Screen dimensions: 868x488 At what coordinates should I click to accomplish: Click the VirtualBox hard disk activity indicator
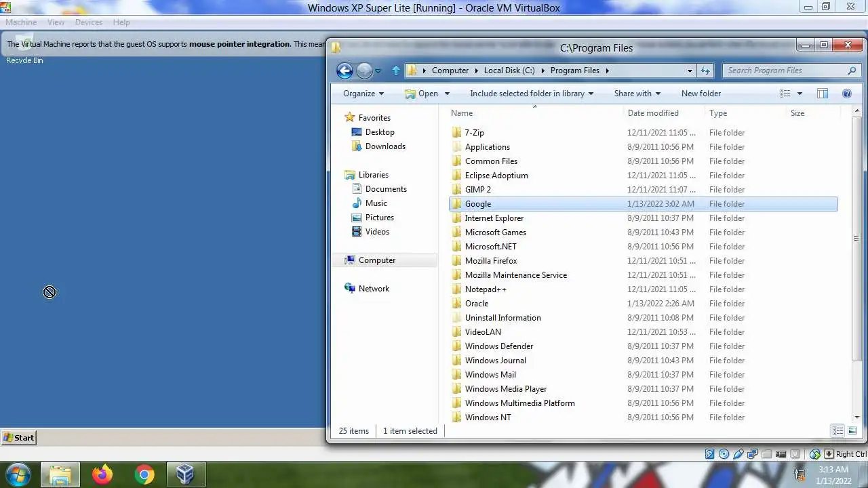(x=709, y=454)
